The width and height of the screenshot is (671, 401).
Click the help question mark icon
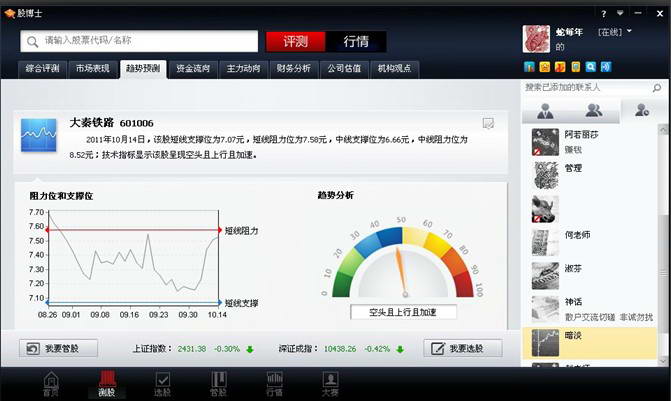[x=604, y=14]
